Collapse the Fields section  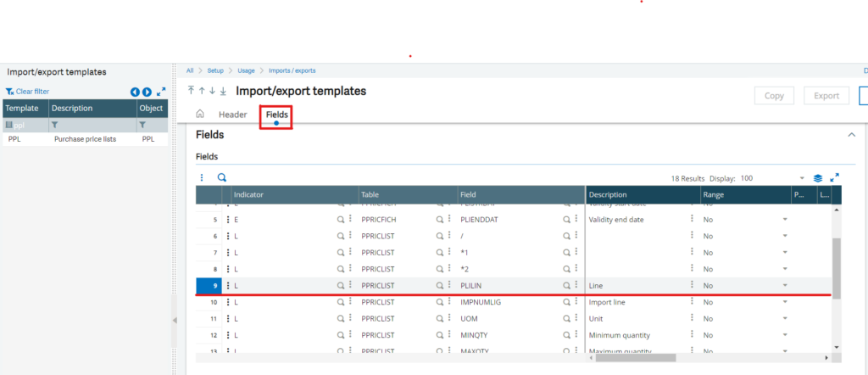(852, 135)
